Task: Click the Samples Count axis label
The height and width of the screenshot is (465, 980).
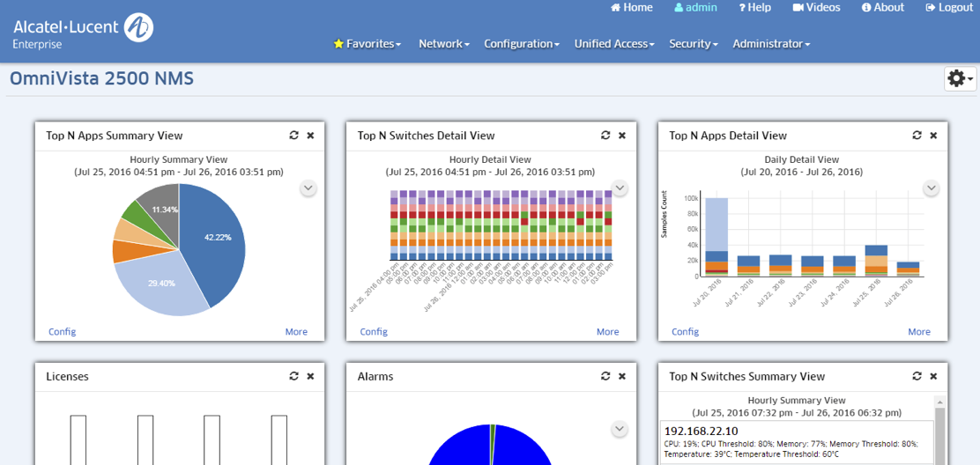Action: (x=664, y=213)
